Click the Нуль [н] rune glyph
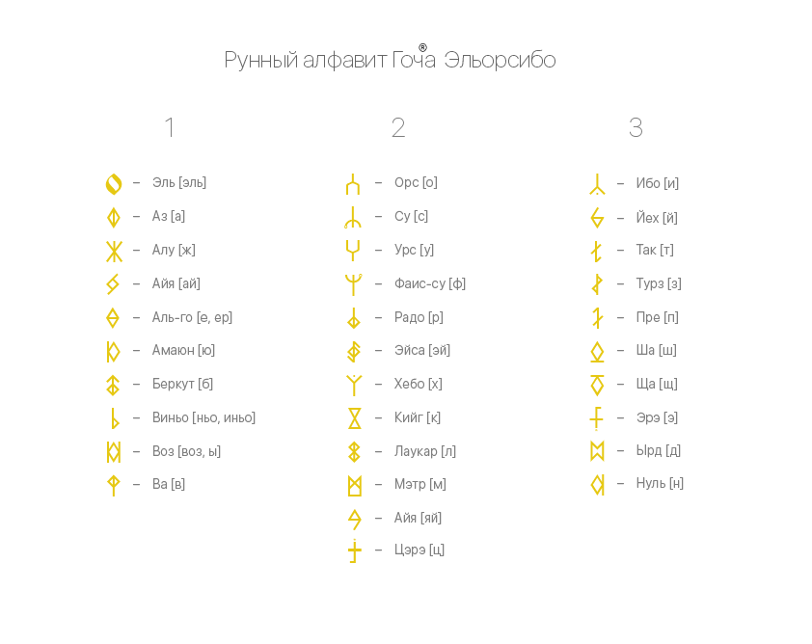This screenshot has height=644, width=812. coord(597,485)
